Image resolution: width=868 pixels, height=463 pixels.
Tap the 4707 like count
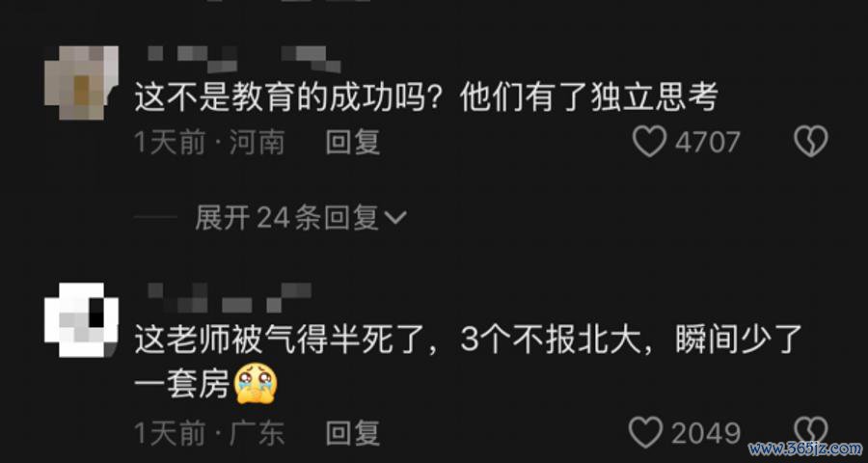tap(708, 143)
